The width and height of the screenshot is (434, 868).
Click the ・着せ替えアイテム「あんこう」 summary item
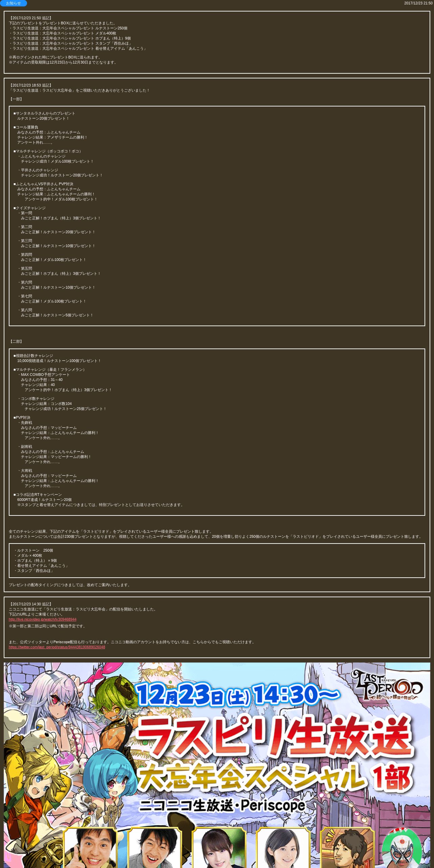41,565
